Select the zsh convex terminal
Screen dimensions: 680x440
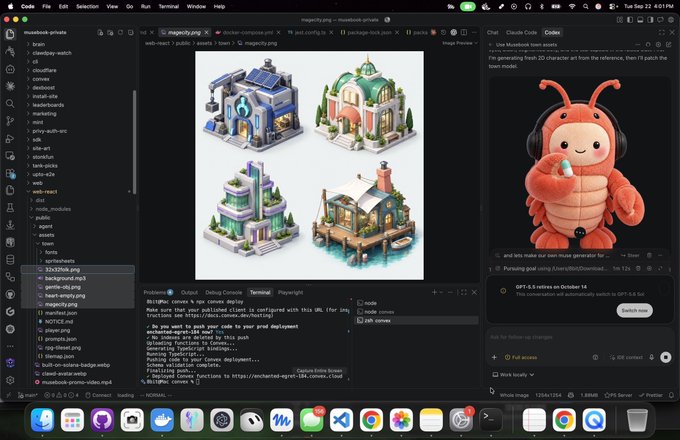pos(416,320)
